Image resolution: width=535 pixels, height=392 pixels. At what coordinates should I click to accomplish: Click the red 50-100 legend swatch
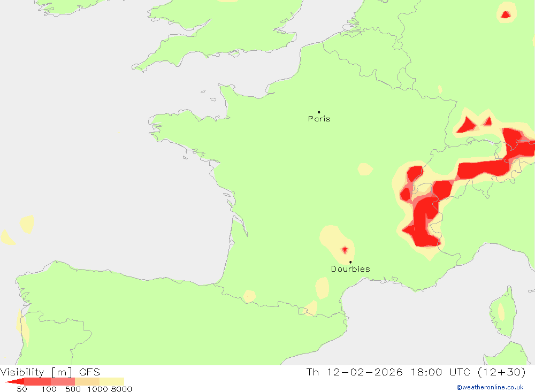tap(37, 381)
